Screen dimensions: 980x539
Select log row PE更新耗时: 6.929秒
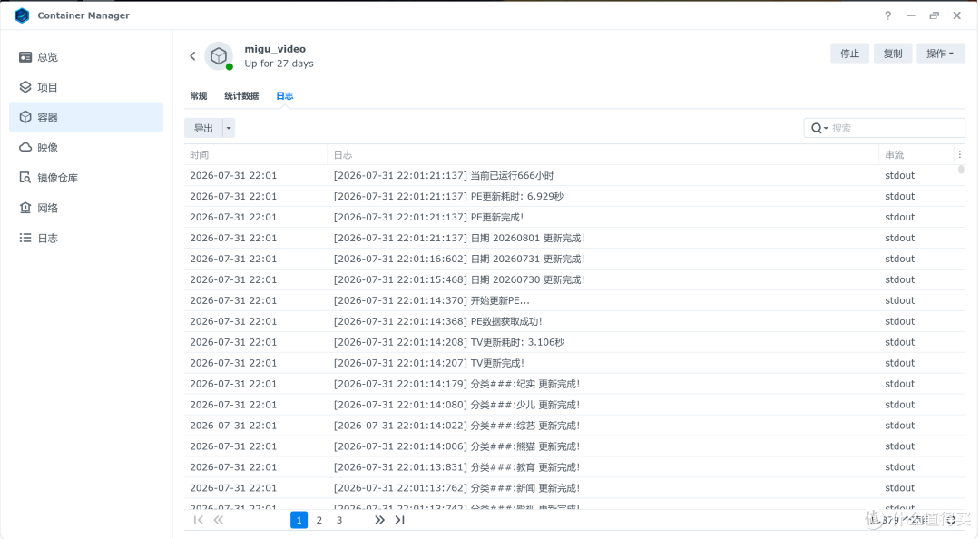pyautogui.click(x=574, y=196)
